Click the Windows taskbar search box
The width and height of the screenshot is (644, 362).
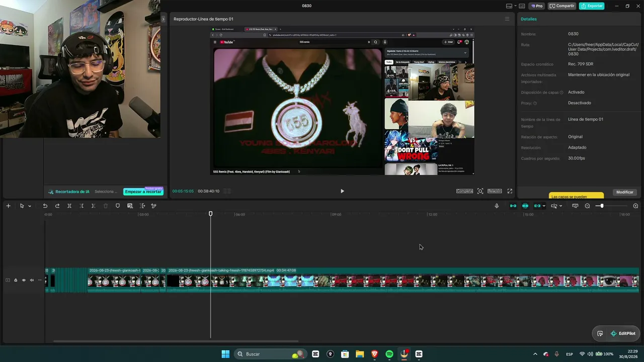coord(271,354)
